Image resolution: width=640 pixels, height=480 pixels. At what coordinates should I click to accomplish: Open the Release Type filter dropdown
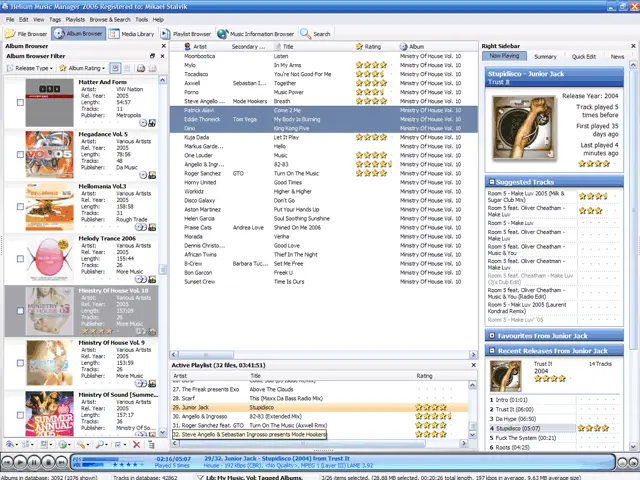30,68
